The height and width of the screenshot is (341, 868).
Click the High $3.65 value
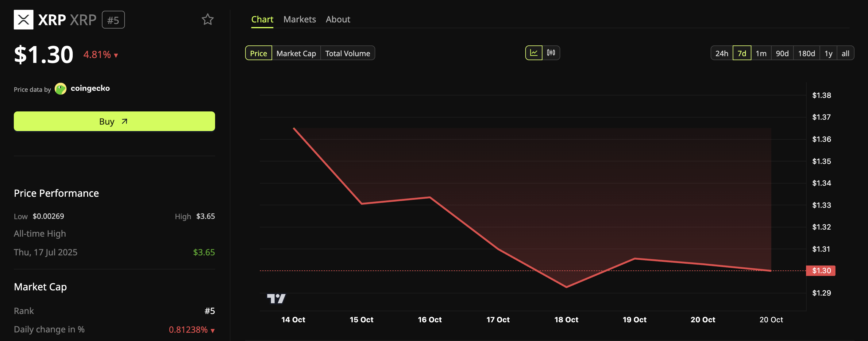pos(206,216)
